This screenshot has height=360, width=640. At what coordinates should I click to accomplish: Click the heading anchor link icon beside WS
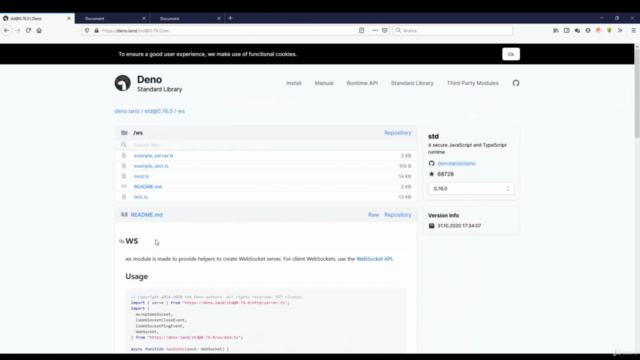pos(122,241)
